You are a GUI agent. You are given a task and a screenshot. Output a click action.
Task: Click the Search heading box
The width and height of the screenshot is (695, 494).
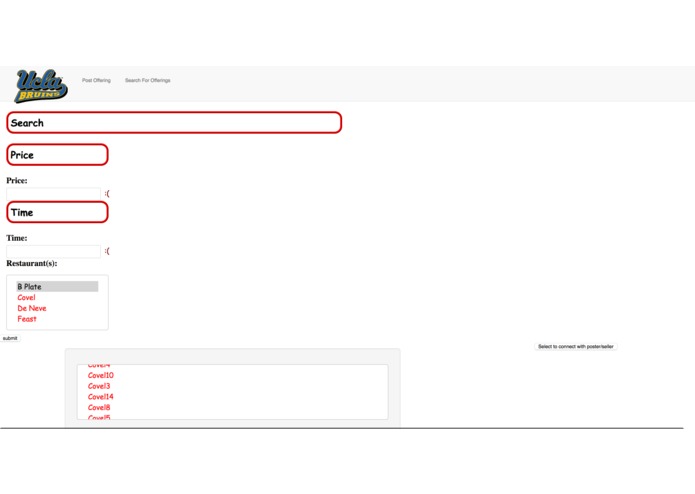tap(174, 123)
